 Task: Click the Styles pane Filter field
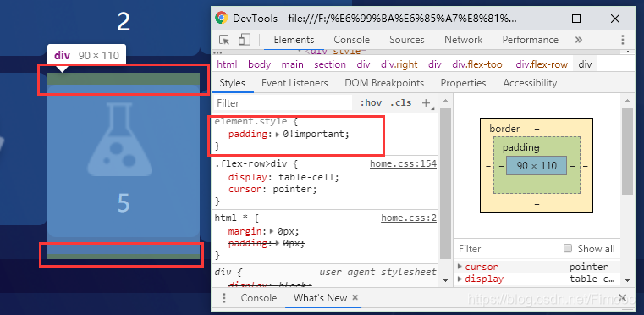point(283,102)
